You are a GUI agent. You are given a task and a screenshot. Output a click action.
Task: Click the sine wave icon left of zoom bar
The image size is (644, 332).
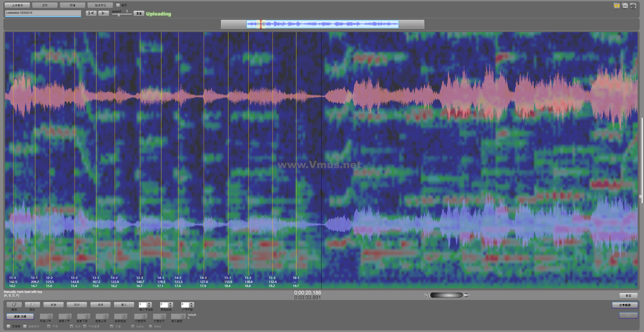[x=427, y=295]
